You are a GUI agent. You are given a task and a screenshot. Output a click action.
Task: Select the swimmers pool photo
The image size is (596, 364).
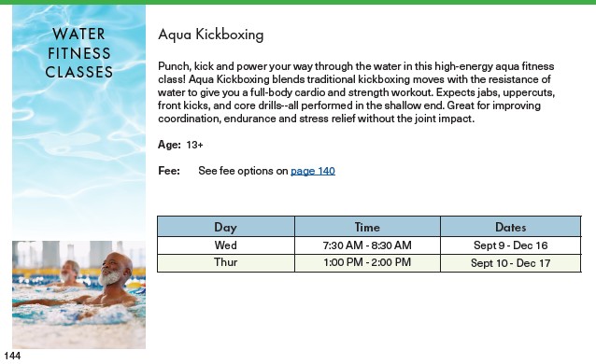tap(78, 295)
